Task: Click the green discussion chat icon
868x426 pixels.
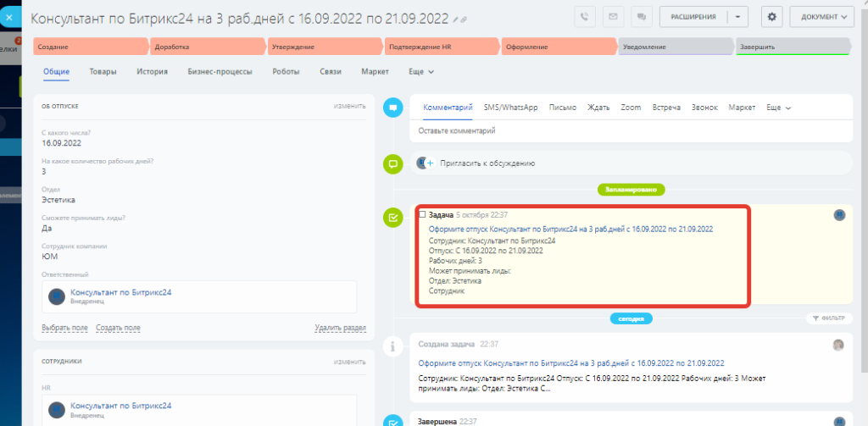Action: tap(393, 163)
